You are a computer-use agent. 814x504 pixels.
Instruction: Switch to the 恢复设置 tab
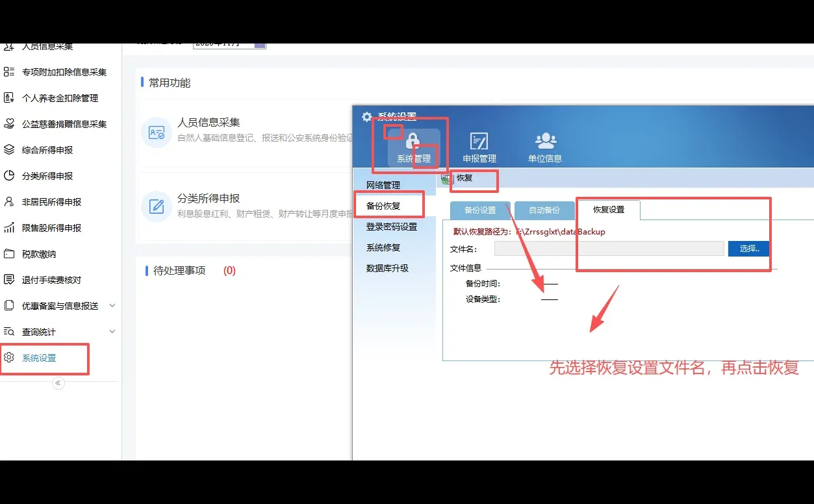607,210
